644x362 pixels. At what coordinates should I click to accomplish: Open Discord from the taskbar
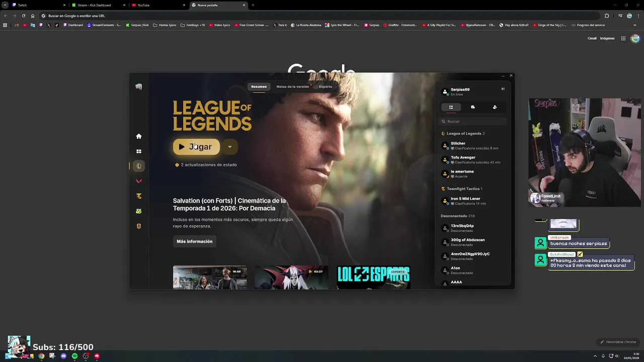pos(63,356)
